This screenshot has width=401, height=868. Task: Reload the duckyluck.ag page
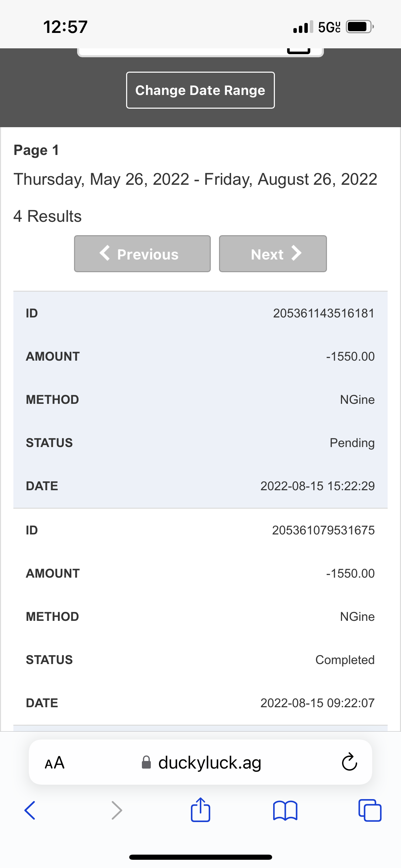click(349, 762)
